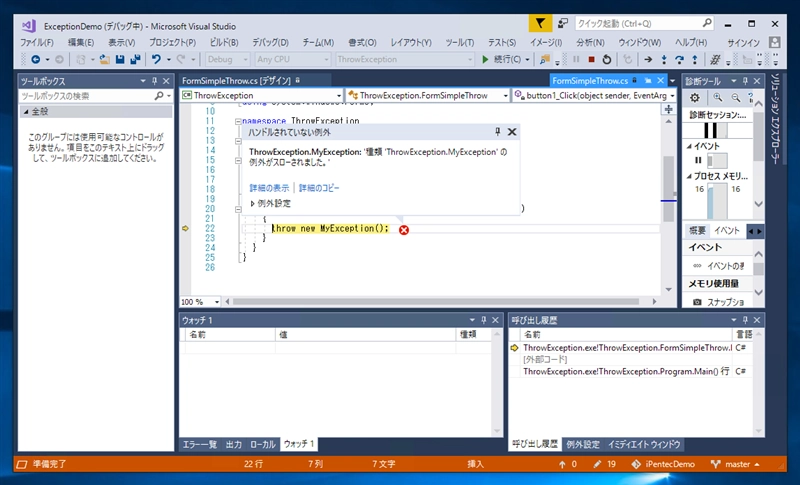Click Zoom Out in Diagnostic Tools

[x=736, y=97]
